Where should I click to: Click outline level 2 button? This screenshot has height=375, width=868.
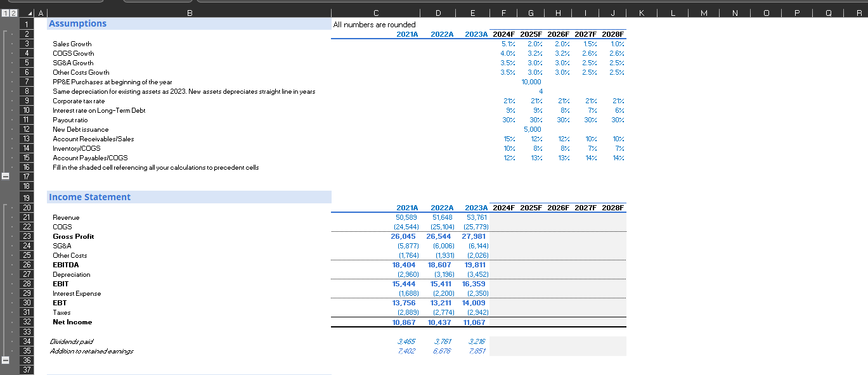coord(15,11)
